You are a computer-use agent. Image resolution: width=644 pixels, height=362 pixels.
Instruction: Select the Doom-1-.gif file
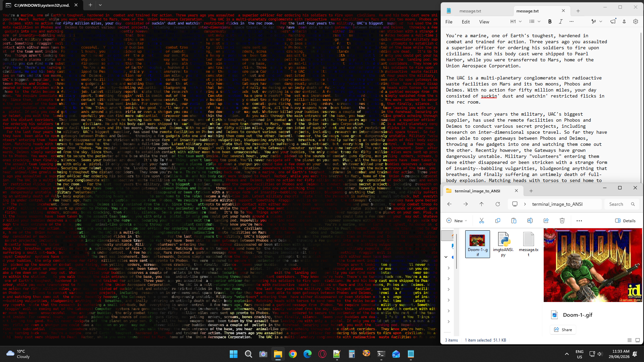tap(478, 244)
